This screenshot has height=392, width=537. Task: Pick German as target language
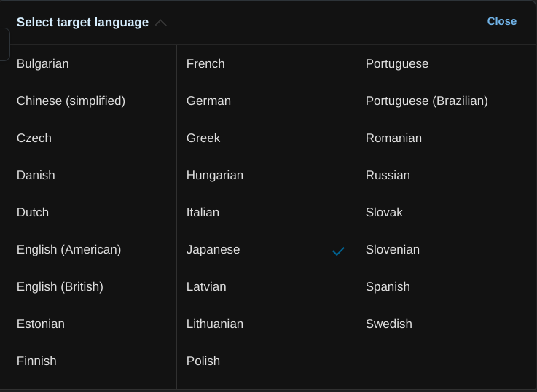click(x=208, y=101)
